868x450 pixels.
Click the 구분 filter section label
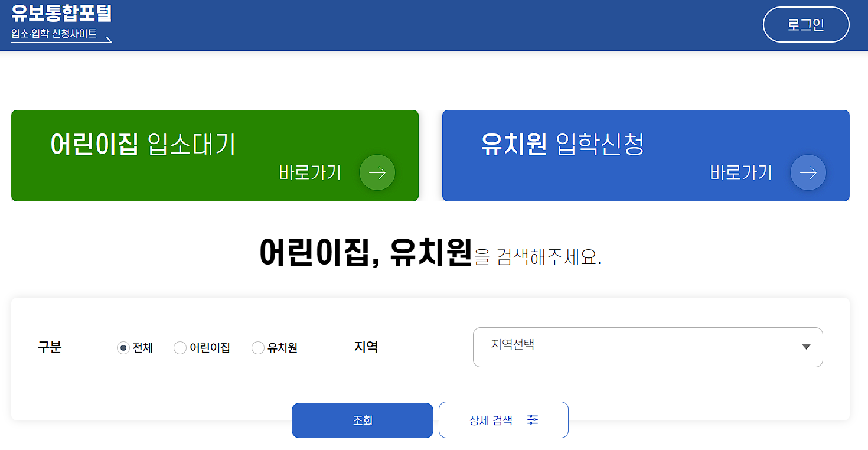coord(49,348)
